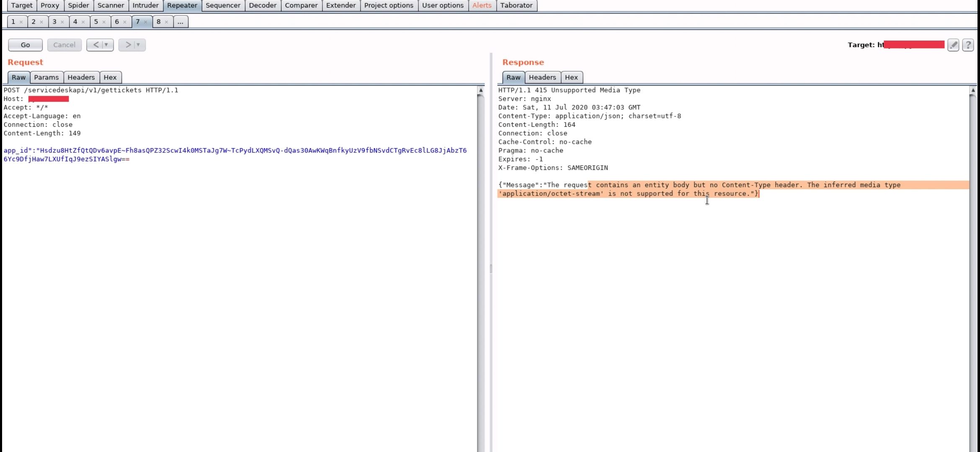Click the request scrollbar up arrow
The width and height of the screenshot is (980, 452).
(481, 90)
